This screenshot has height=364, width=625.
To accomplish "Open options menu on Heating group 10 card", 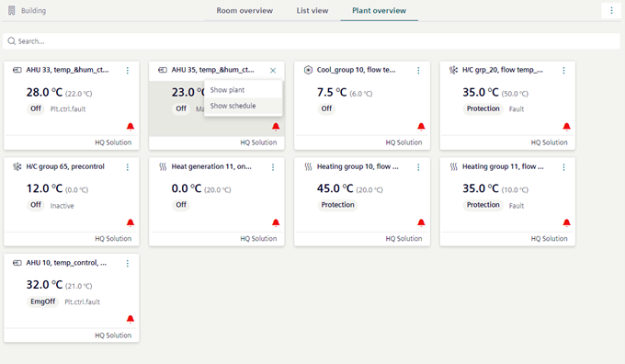I will coord(418,167).
